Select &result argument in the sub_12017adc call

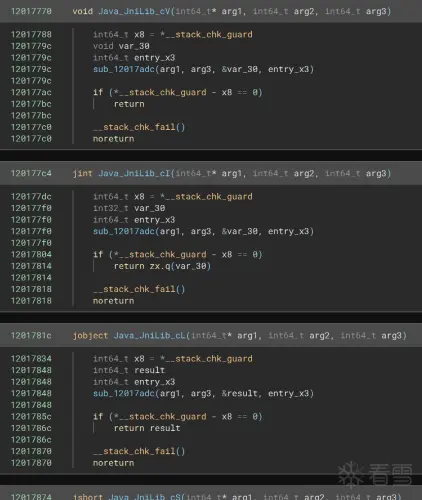click(x=240, y=393)
